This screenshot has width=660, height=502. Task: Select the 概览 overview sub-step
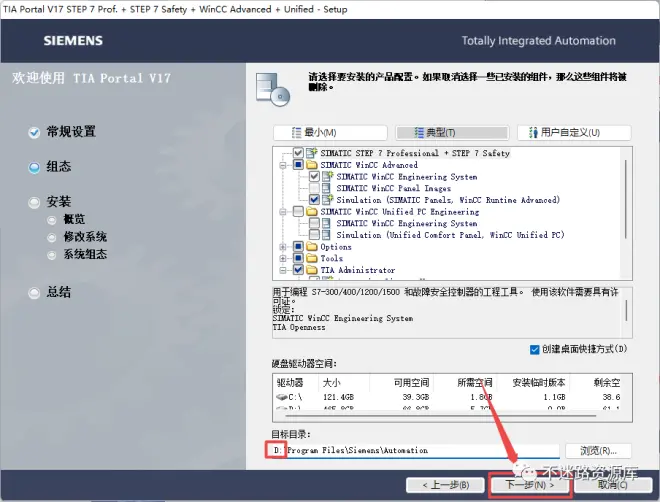click(x=74, y=219)
